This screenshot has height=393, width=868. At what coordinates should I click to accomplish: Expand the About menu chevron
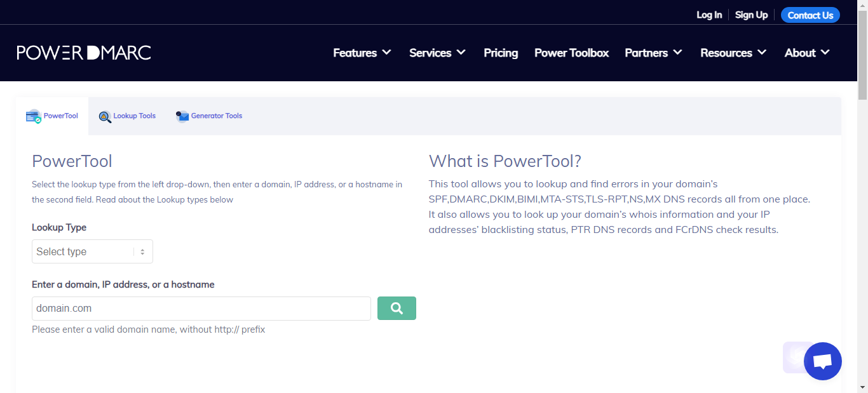point(825,53)
